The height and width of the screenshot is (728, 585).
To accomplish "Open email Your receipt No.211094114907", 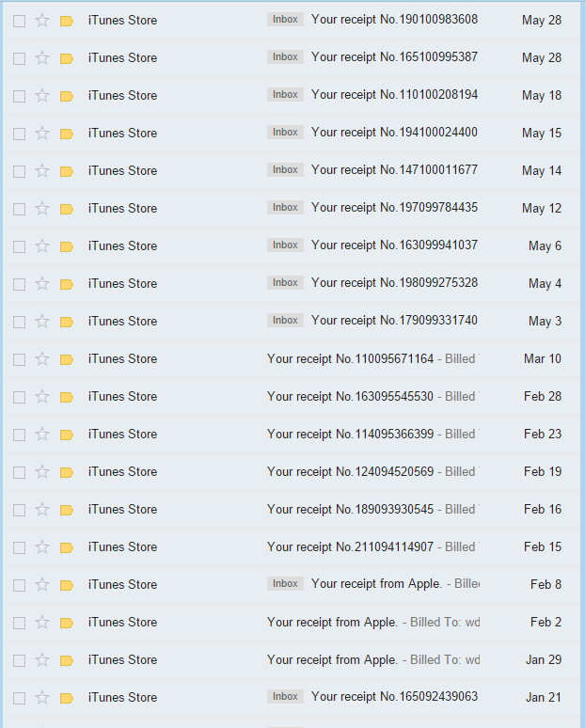I will click(292, 546).
